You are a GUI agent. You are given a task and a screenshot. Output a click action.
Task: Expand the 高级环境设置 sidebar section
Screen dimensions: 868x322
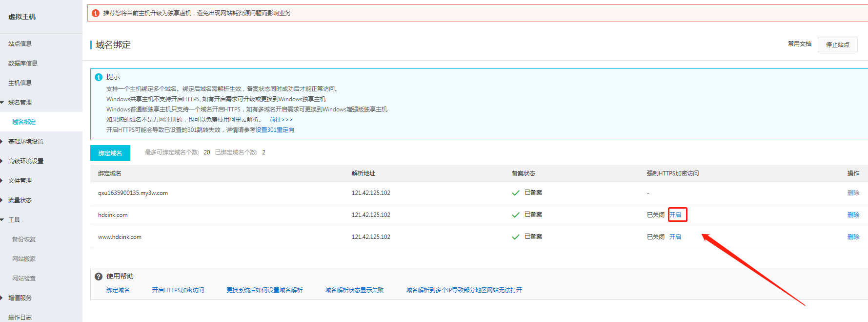(x=2, y=161)
